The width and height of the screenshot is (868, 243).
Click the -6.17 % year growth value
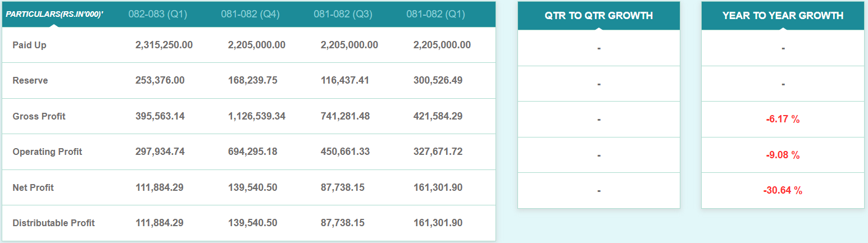pyautogui.click(x=783, y=120)
